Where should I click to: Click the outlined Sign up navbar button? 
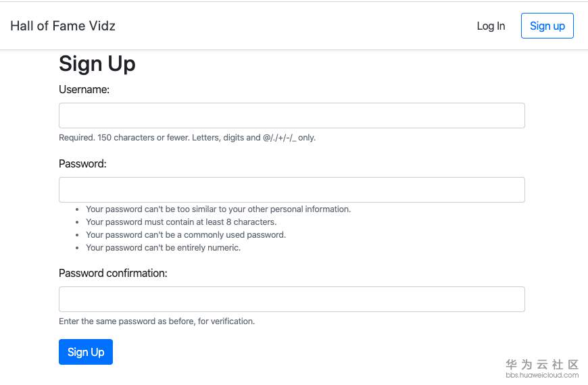point(547,26)
